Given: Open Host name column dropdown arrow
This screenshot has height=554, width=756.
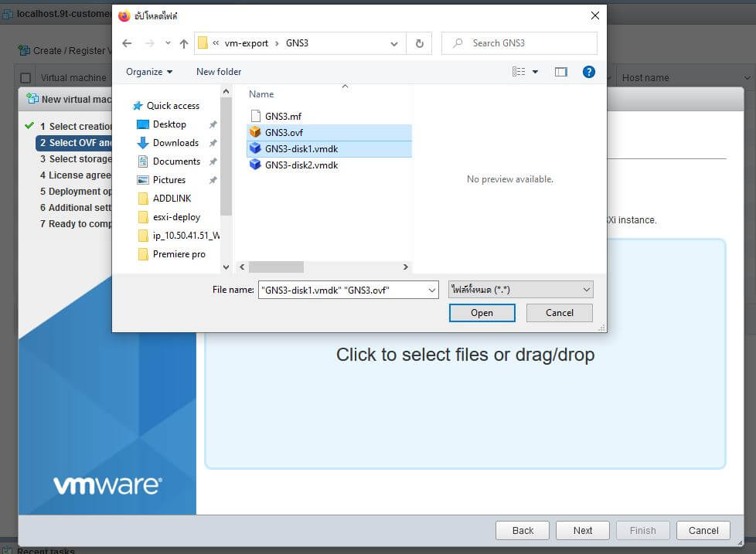Looking at the screenshot, I should coord(747,77).
